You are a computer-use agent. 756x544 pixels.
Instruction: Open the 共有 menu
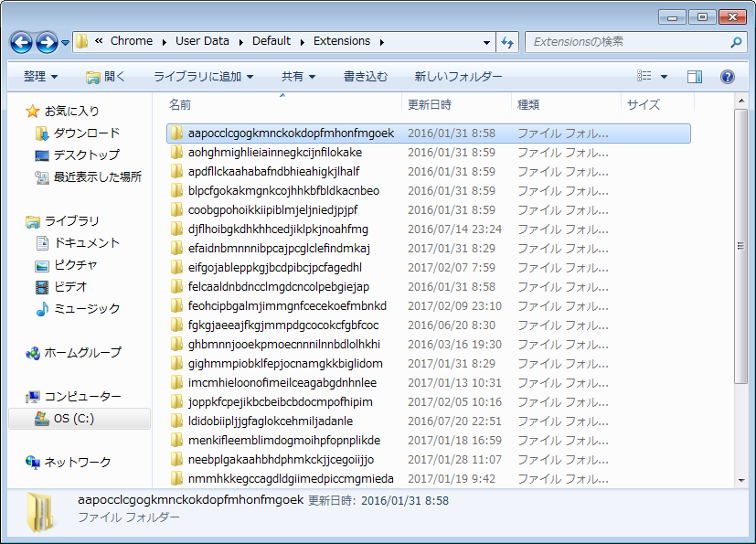(298, 76)
